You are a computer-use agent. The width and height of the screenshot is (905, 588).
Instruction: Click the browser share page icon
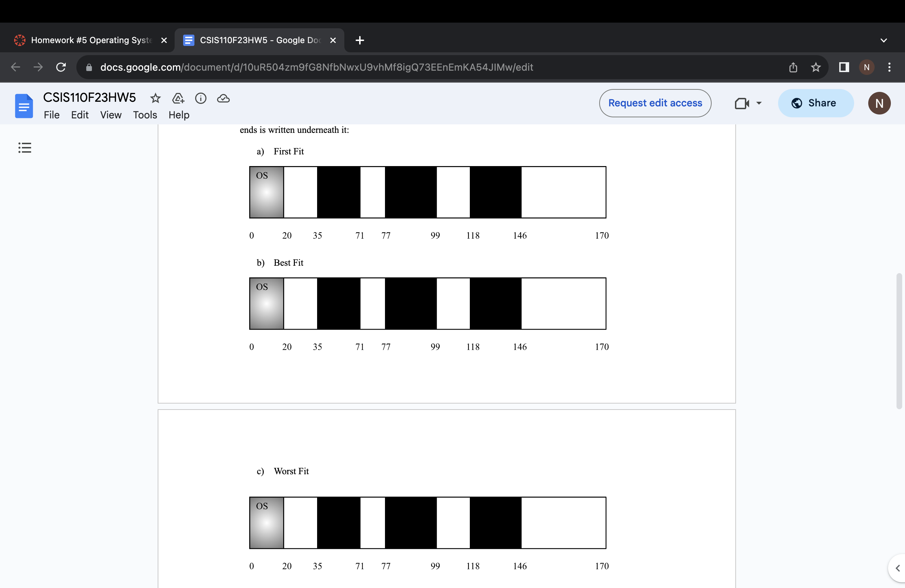(x=793, y=67)
